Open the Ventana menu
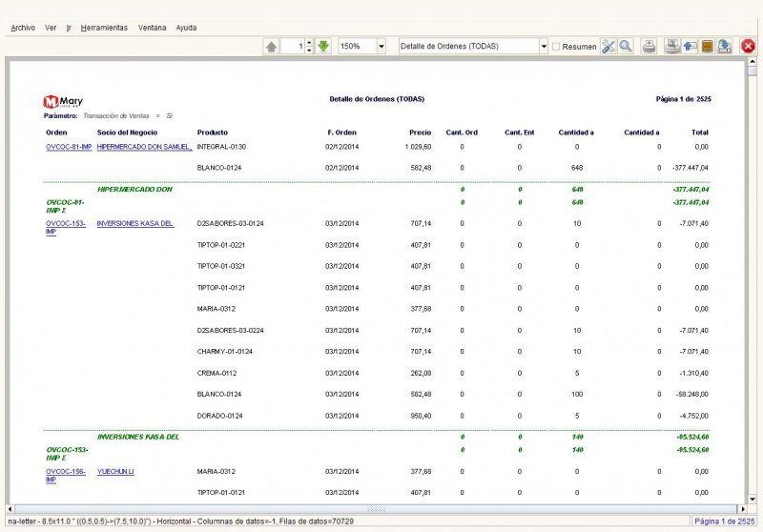Viewport: 763px width, 532px height. [152, 28]
